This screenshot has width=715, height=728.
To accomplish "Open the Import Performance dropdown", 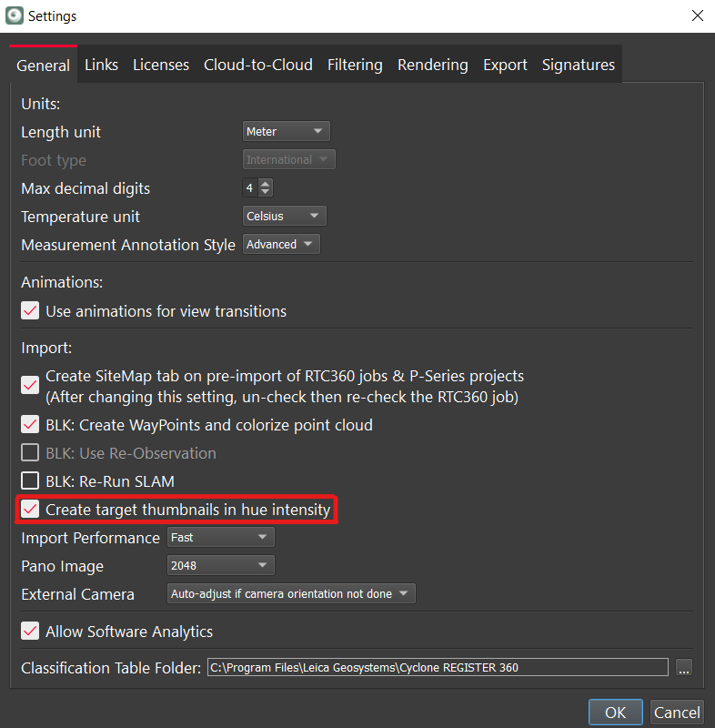I will 221,538.
